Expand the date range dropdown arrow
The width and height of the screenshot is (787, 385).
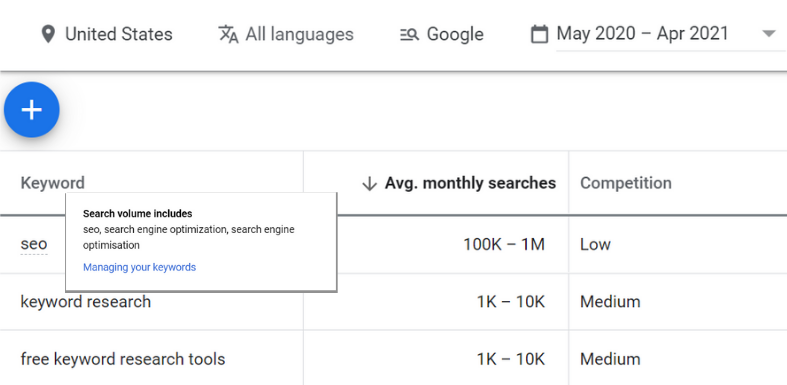(x=768, y=34)
